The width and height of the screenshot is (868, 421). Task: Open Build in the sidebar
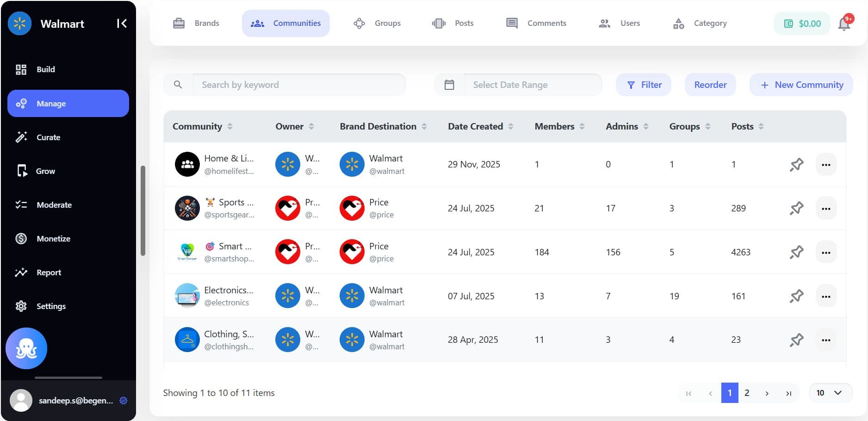pyautogui.click(x=68, y=69)
